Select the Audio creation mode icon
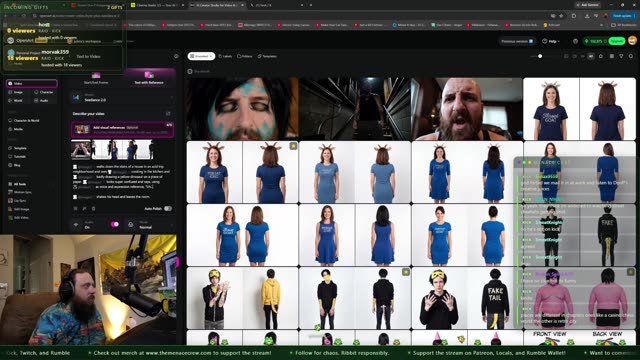Image resolution: width=640 pixels, height=360 pixels. (x=42, y=100)
